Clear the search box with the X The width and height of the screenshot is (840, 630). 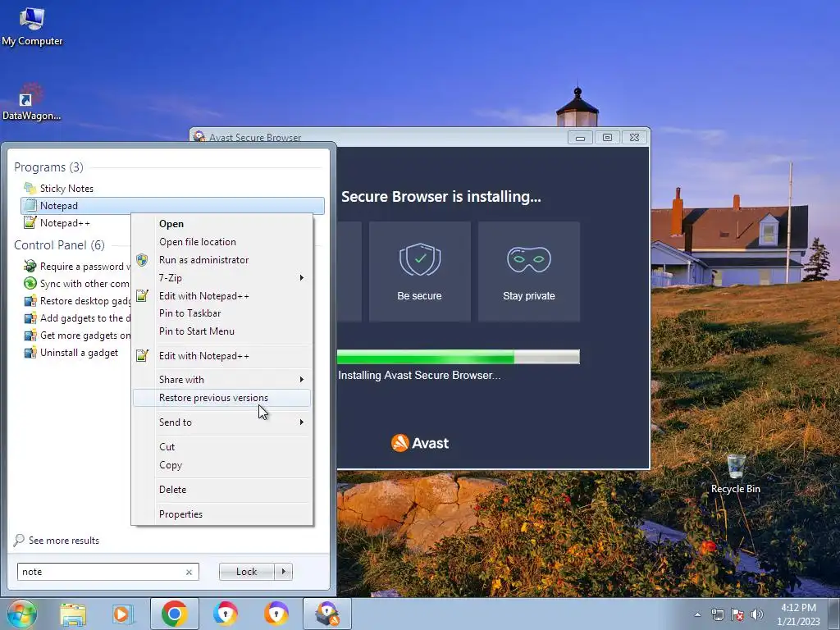pyautogui.click(x=189, y=572)
